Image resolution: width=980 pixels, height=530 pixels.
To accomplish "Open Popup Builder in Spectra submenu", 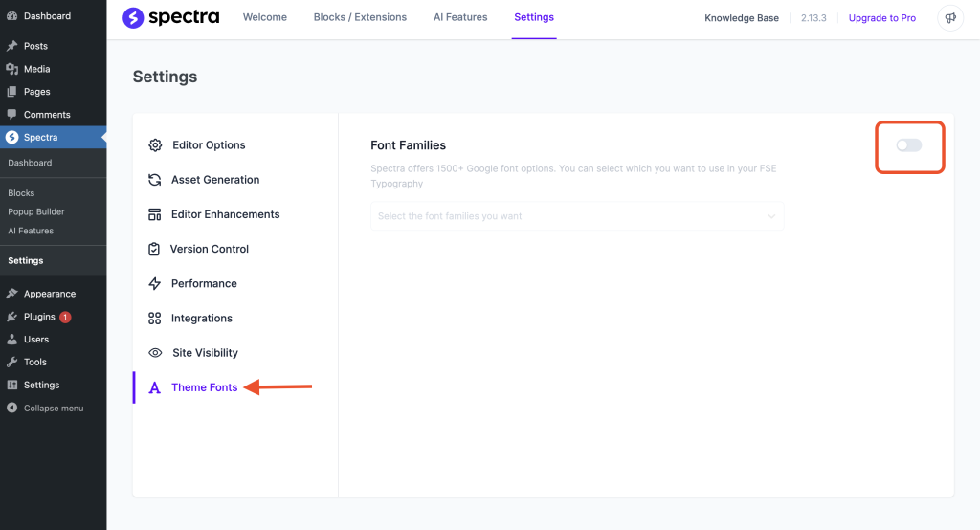I will click(36, 211).
